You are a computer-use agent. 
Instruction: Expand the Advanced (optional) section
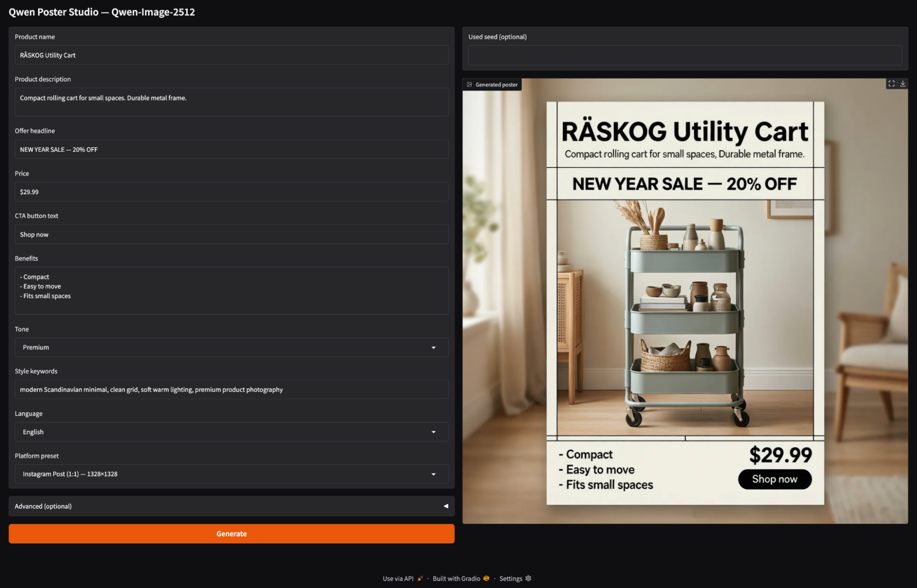tap(231, 506)
